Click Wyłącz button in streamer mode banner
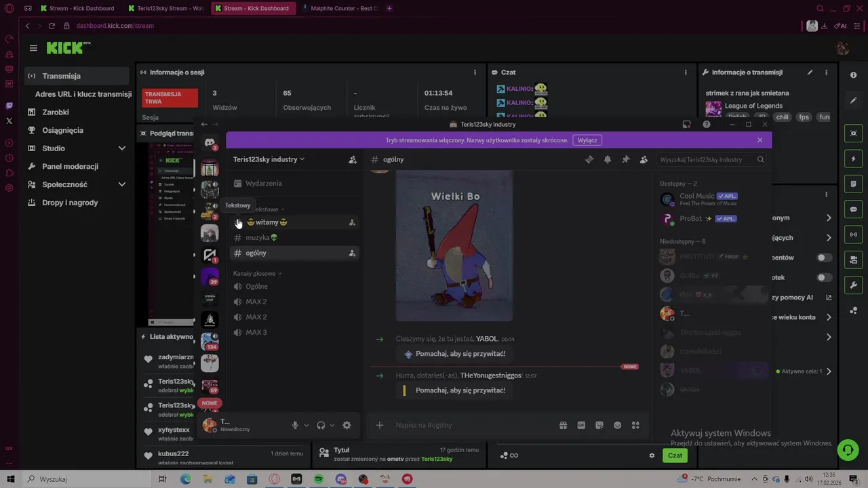Image resolution: width=868 pixels, height=488 pixels. coord(587,140)
